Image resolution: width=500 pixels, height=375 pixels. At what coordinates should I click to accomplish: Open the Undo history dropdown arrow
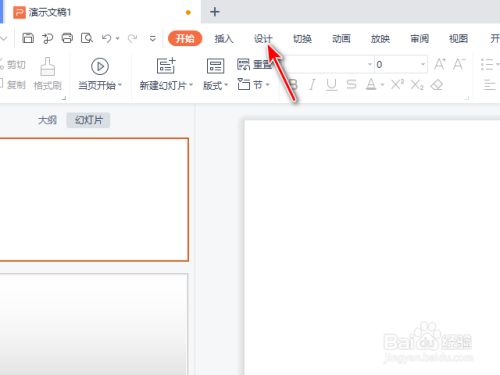pos(118,39)
